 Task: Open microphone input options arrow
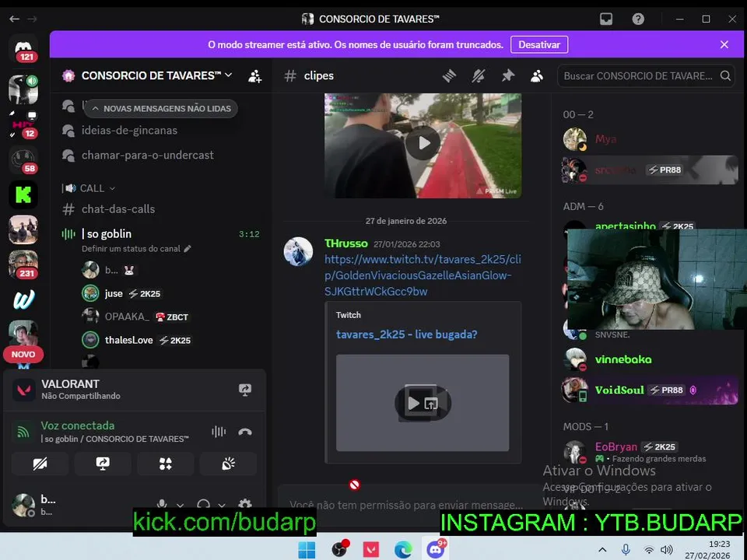click(180, 505)
